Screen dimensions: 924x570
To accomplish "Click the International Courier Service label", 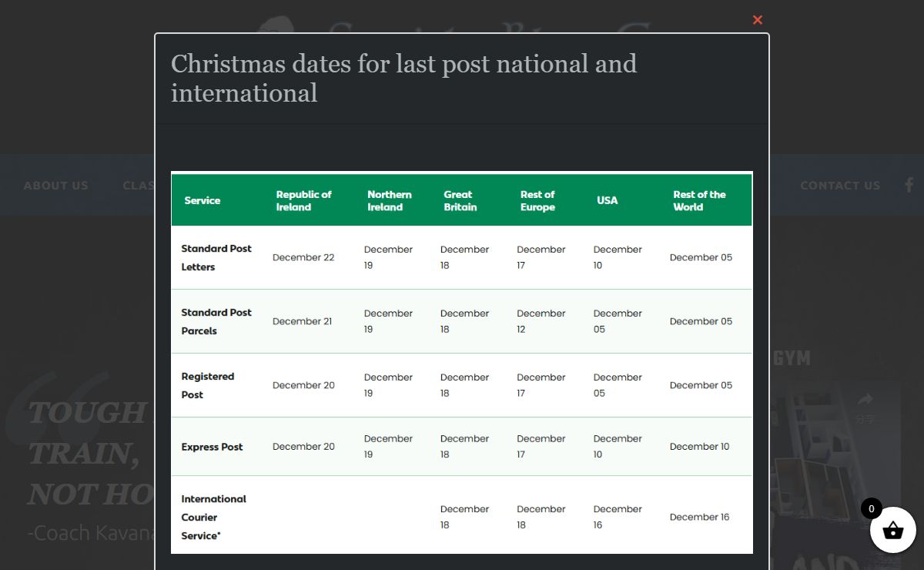I will click(213, 517).
